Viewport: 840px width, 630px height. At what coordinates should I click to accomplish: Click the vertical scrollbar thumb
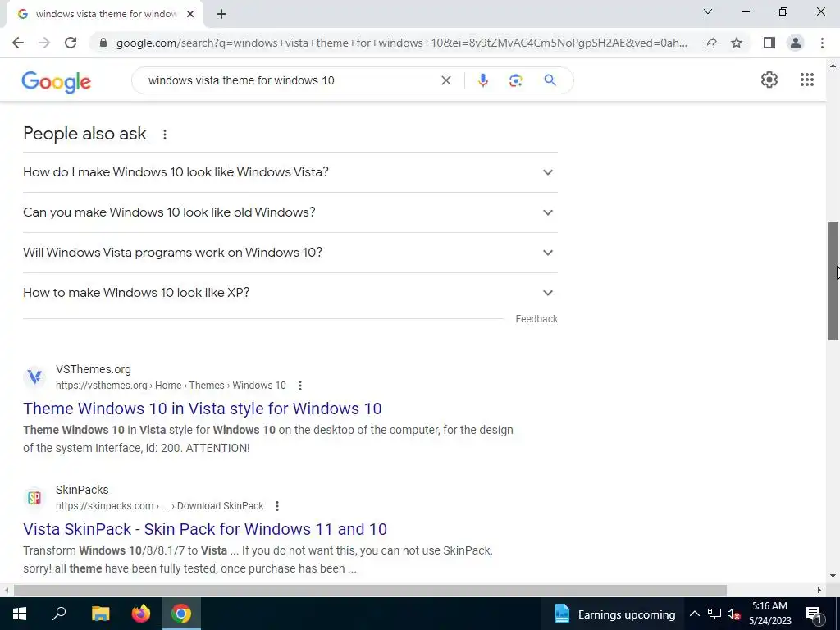[833, 281]
